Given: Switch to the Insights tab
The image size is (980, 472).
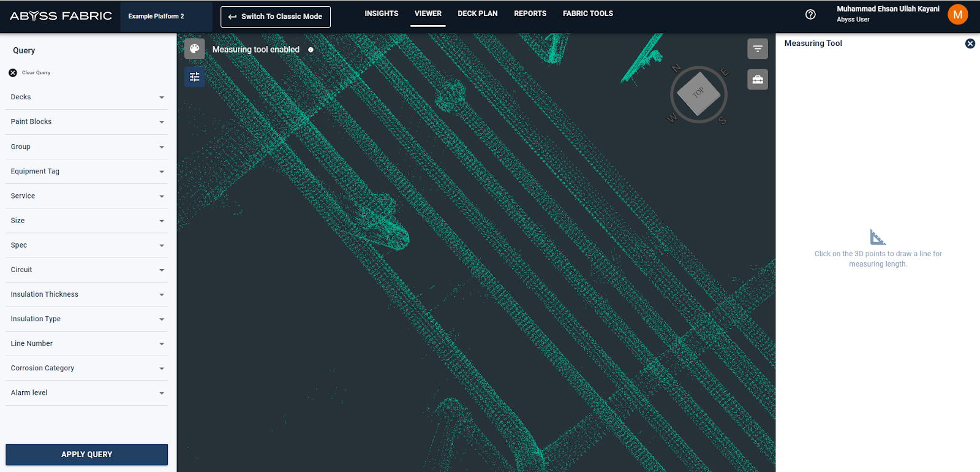Looking at the screenshot, I should click(x=381, y=13).
